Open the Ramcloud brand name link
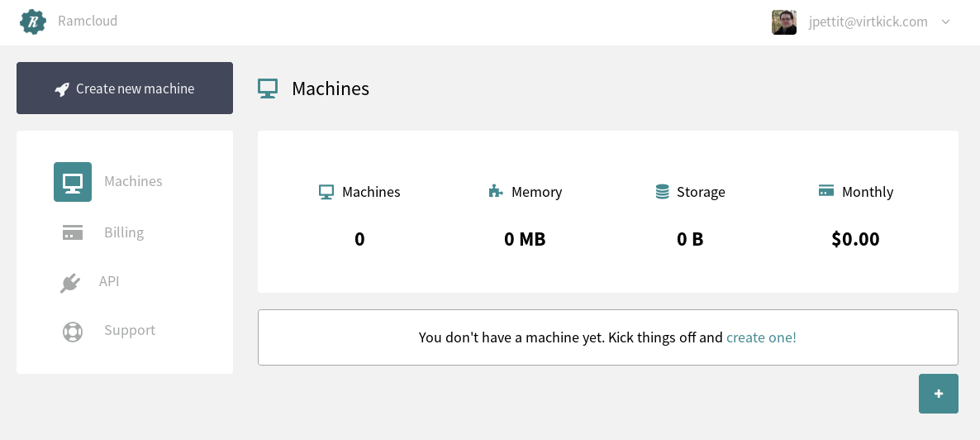This screenshot has height=440, width=980. pyautogui.click(x=88, y=21)
